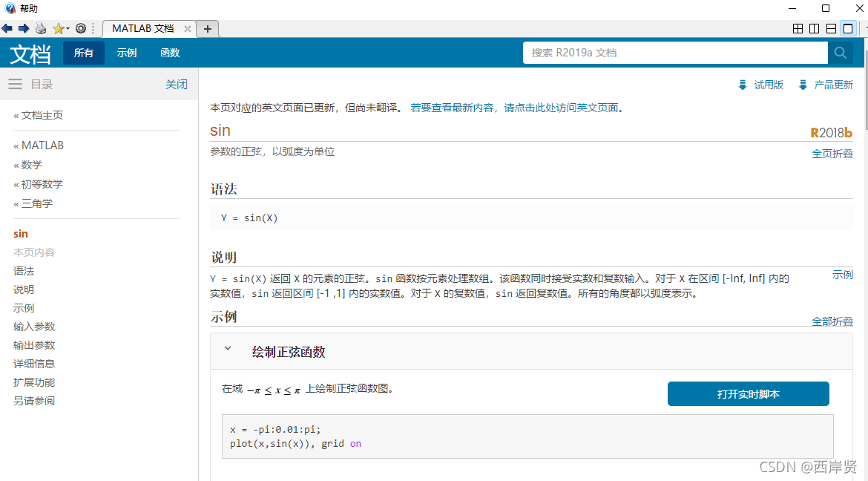Print the page using the printer icon

coord(41,28)
